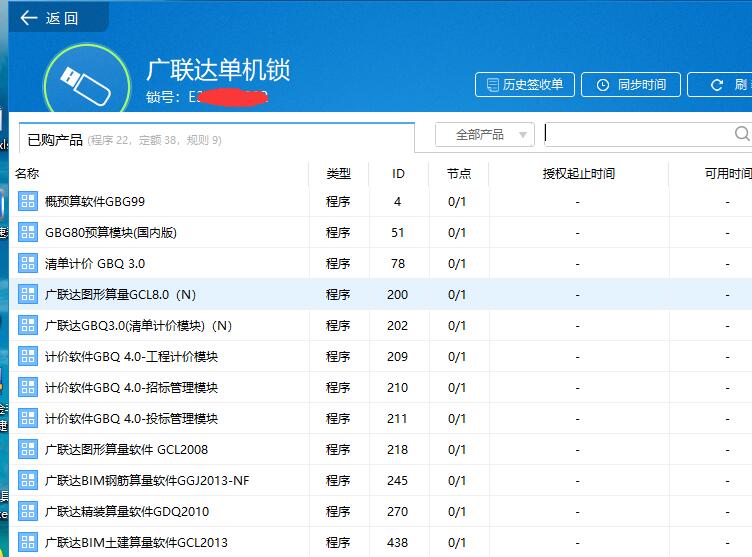Click the 类型 column header

(x=339, y=173)
